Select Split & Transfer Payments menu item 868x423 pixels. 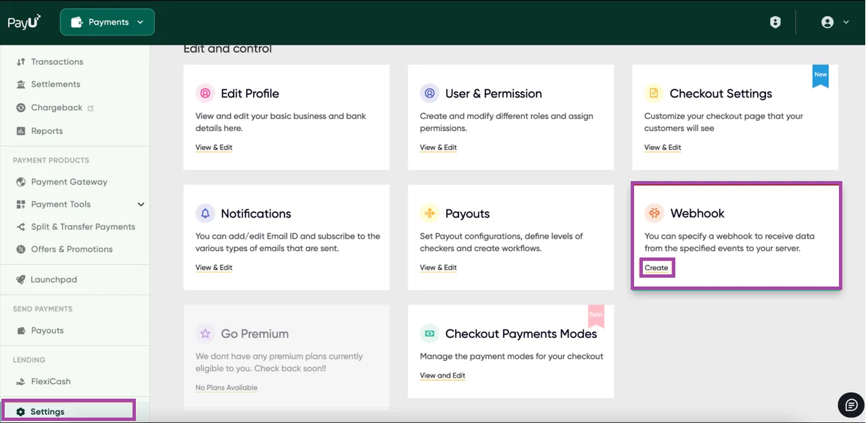82,227
